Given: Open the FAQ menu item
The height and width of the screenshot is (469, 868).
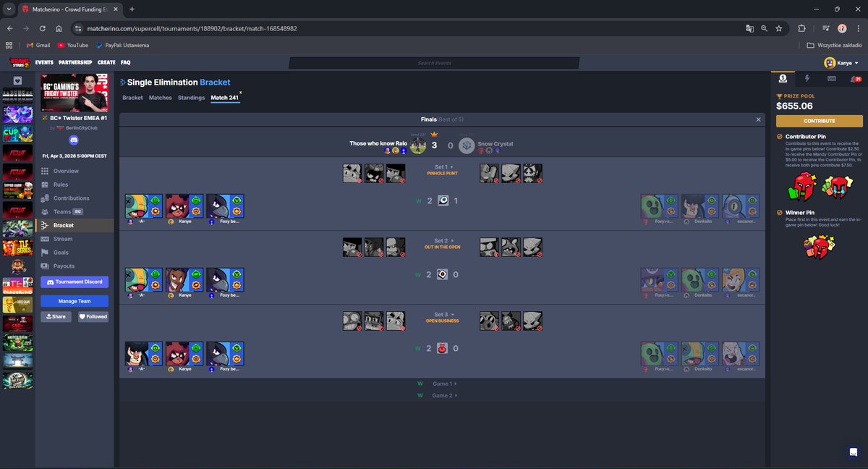Looking at the screenshot, I should point(126,63).
